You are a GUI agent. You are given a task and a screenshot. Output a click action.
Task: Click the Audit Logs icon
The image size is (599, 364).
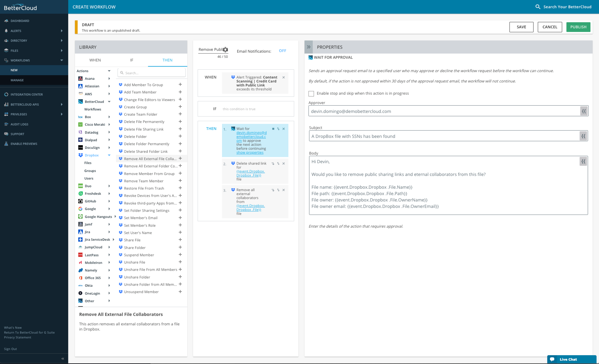tap(6, 124)
